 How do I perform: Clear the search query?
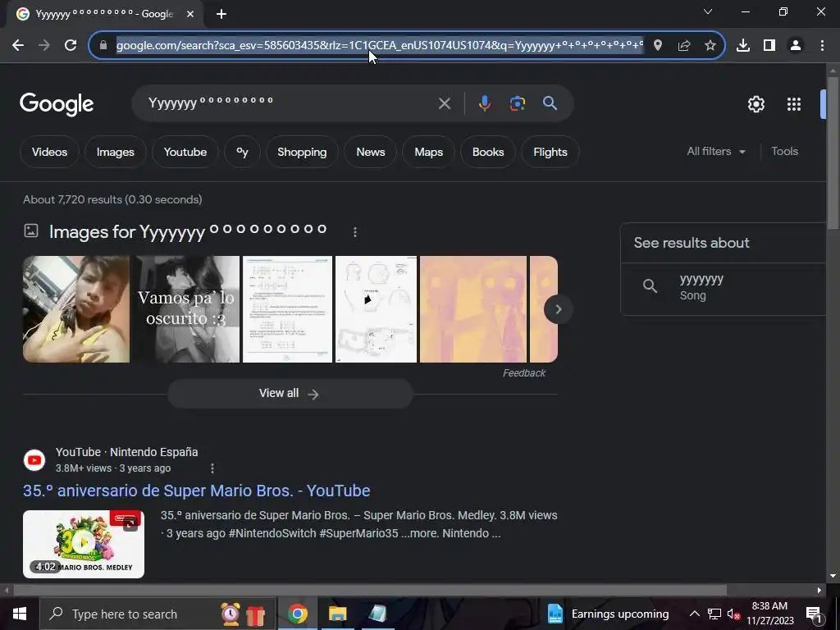coord(444,103)
